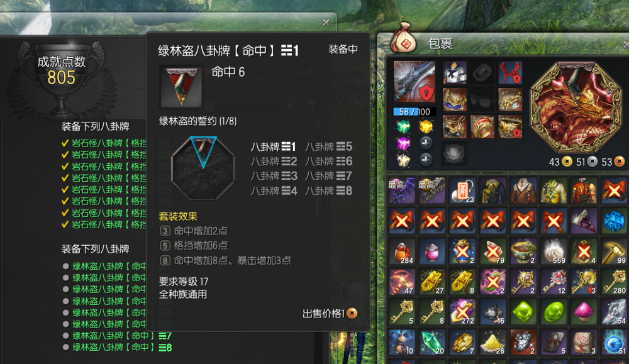Click the pink hexagonal gem item
The width and height of the screenshot is (629, 364).
pyautogui.click(x=583, y=312)
